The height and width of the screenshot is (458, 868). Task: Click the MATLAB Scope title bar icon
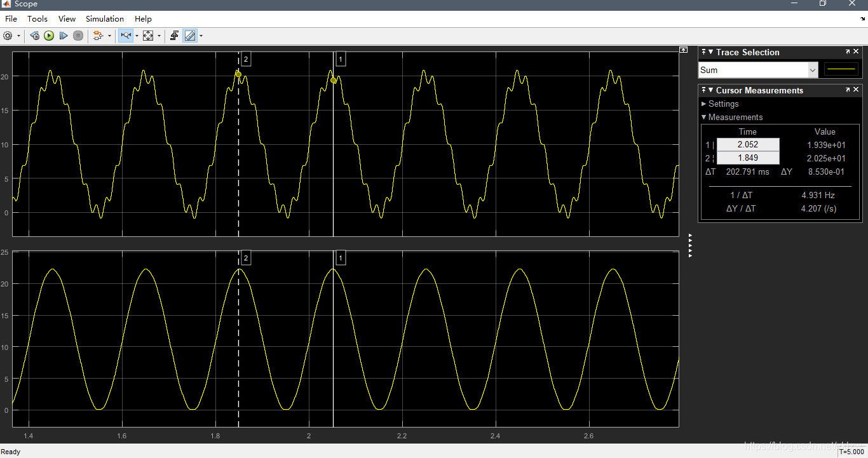(6, 4)
